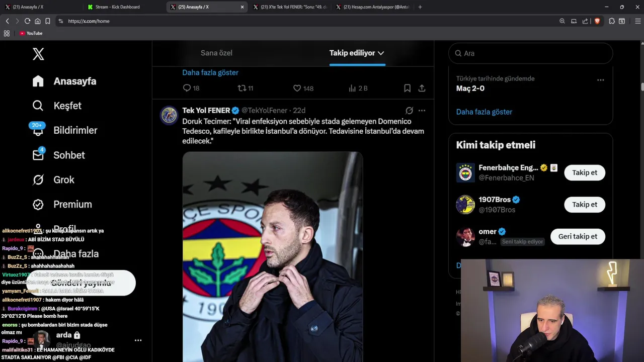Click the Ara search field

[530, 53]
